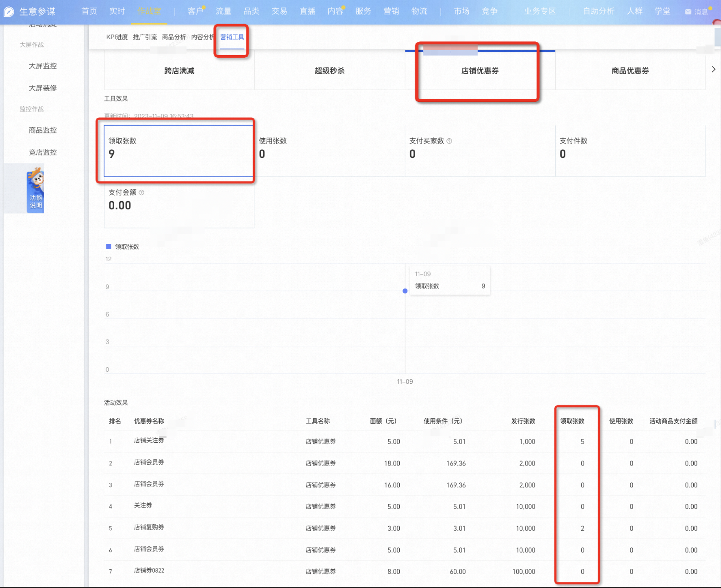Open 直播 in top navigation

coord(308,11)
